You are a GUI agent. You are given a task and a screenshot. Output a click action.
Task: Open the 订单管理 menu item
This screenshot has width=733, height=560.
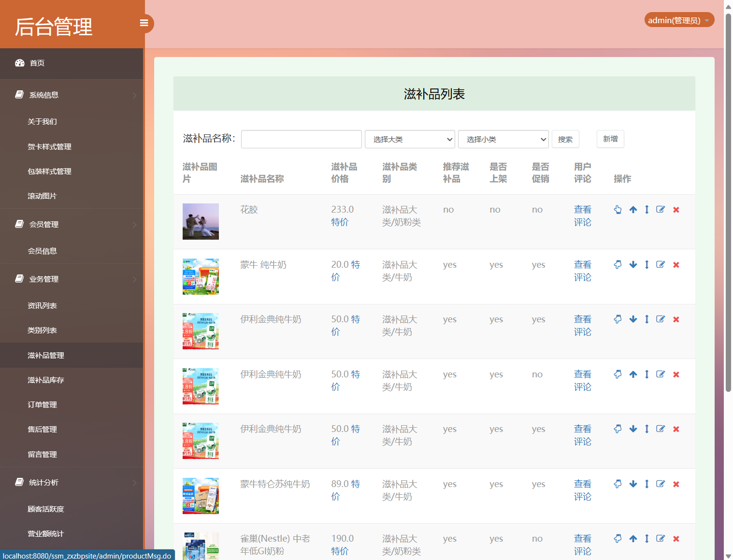42,404
